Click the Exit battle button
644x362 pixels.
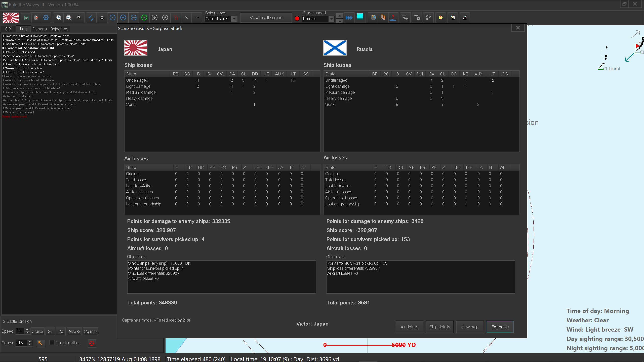500,327
